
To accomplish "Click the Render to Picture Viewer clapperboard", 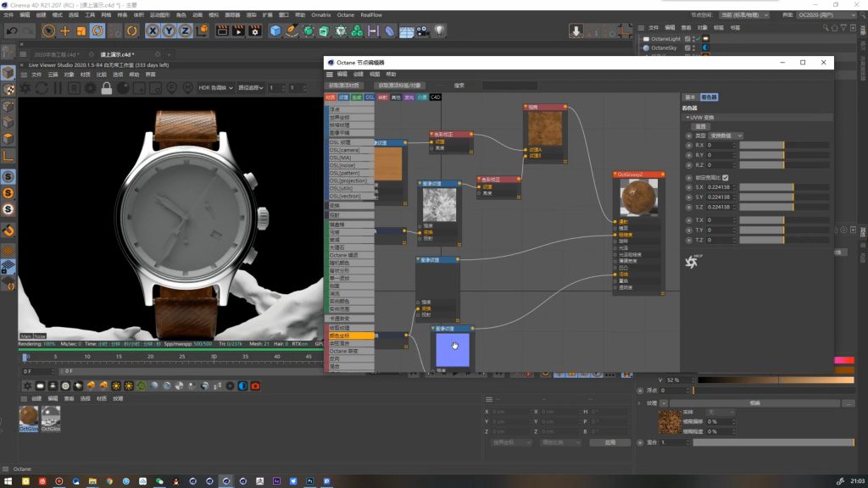I will tap(237, 30).
